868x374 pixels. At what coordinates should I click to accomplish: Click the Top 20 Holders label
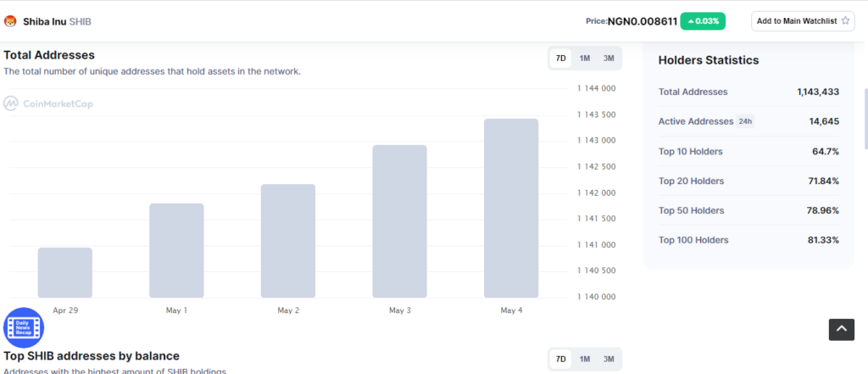[691, 181]
